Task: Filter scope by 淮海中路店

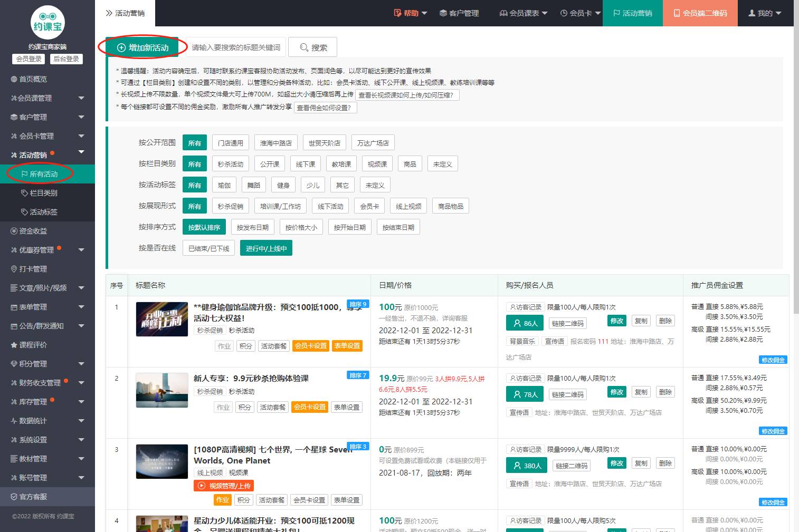Action: point(276,143)
